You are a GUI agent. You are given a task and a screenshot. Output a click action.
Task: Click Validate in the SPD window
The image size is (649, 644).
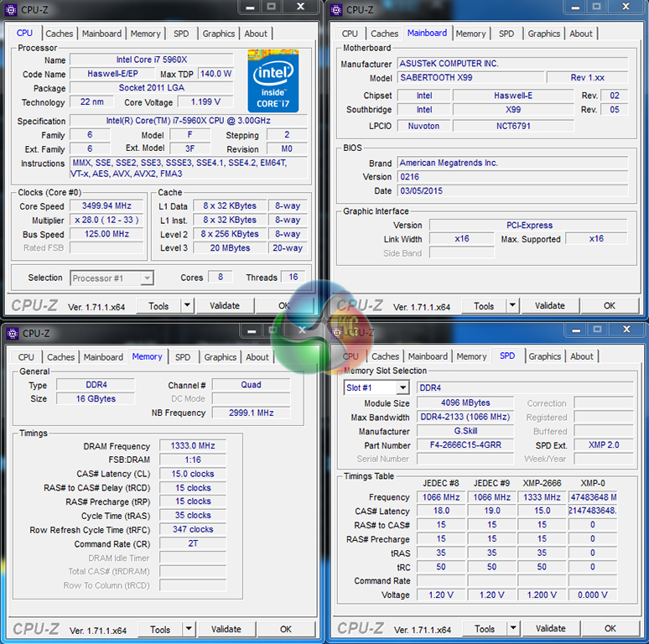(551, 628)
